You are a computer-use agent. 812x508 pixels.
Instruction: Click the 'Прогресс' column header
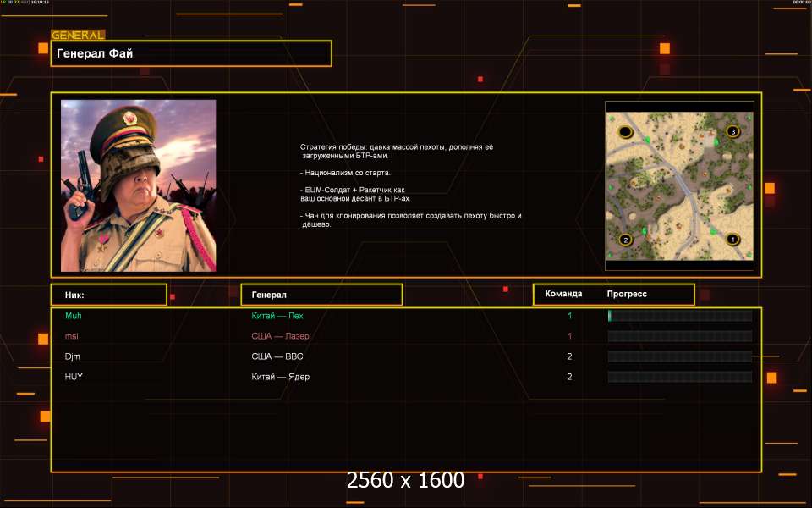coord(627,295)
